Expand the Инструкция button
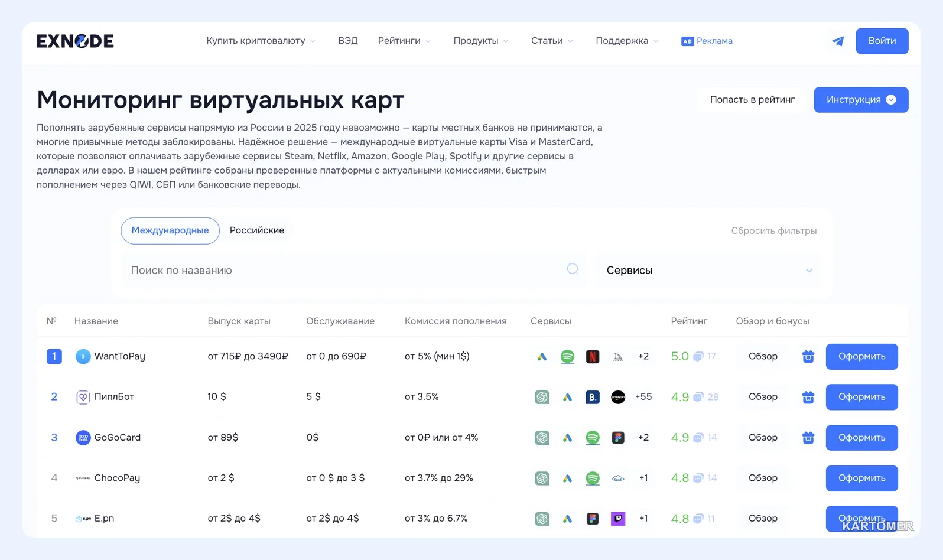This screenshot has height=560, width=943. [x=861, y=100]
